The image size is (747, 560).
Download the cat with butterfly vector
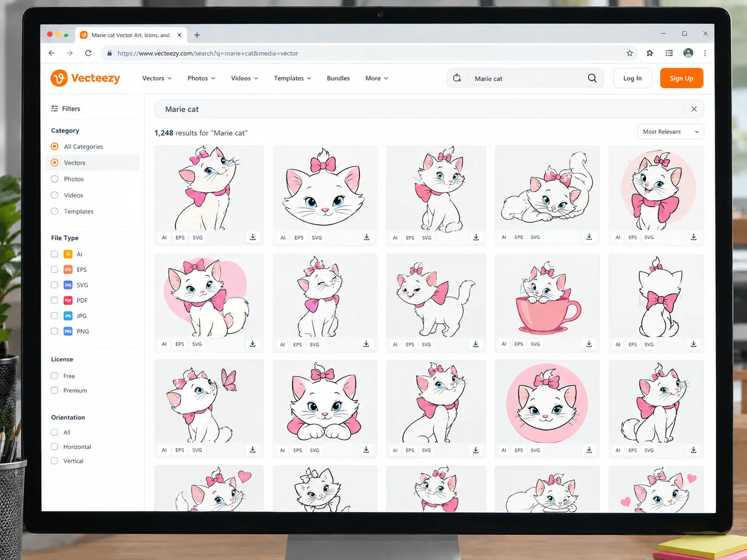click(x=253, y=450)
